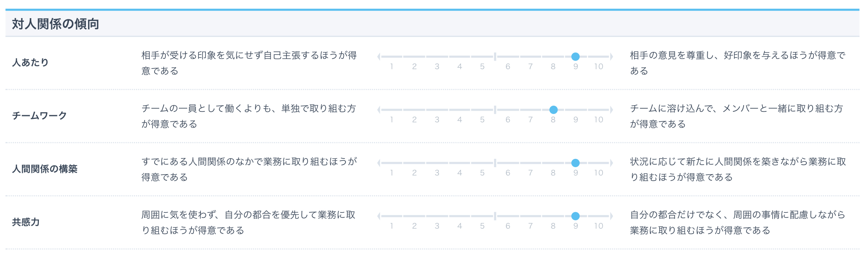Click number 1 on the チームワーク scale
868x260 pixels.
(x=391, y=120)
